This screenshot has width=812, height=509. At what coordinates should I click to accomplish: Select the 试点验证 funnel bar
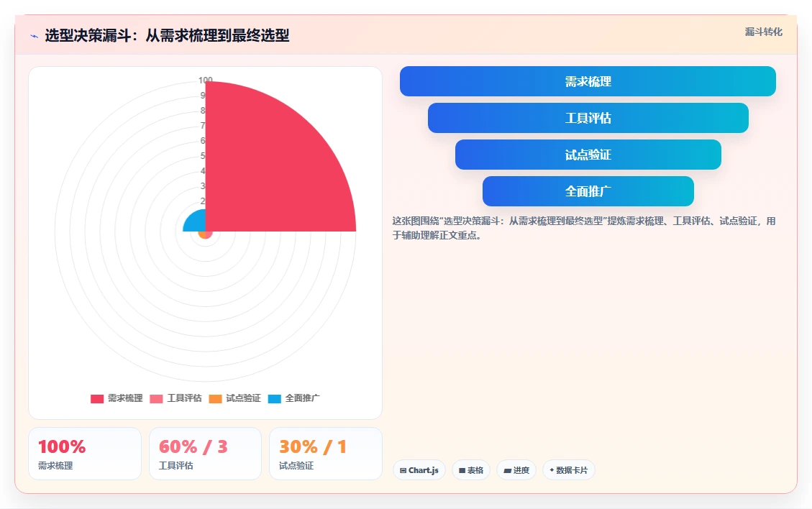588,155
